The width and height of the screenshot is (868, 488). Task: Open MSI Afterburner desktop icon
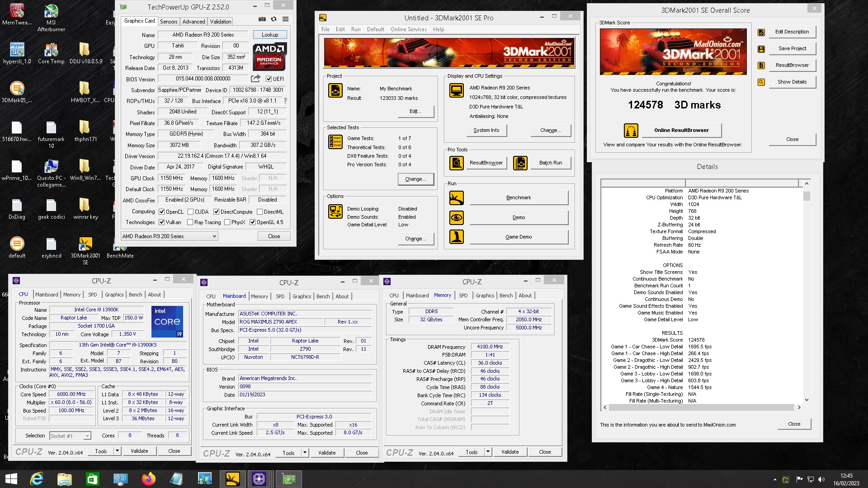pos(51,18)
